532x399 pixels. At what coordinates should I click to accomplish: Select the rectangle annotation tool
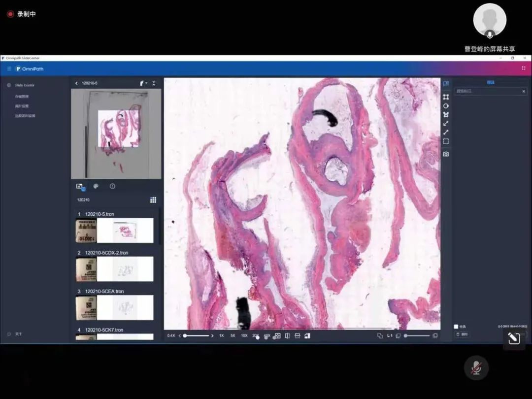(x=446, y=97)
